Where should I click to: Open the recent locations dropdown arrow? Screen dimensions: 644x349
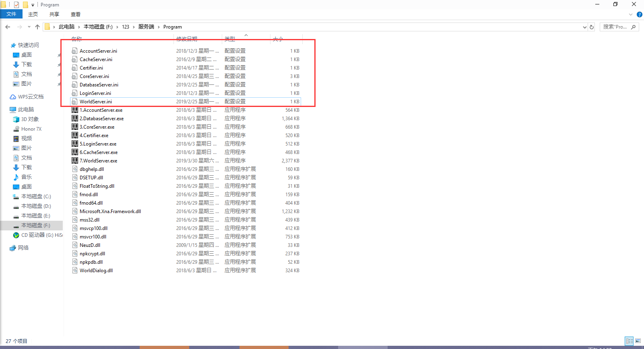[x=29, y=27]
